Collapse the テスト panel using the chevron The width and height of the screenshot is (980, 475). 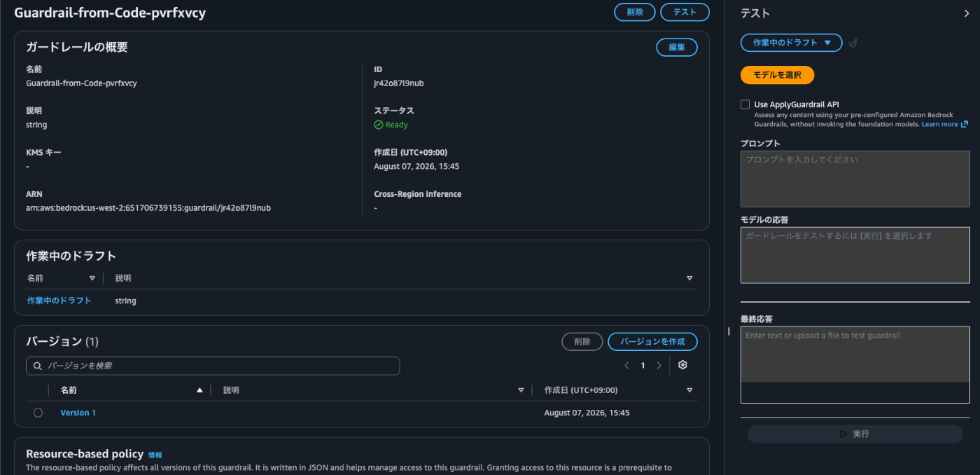(x=967, y=13)
